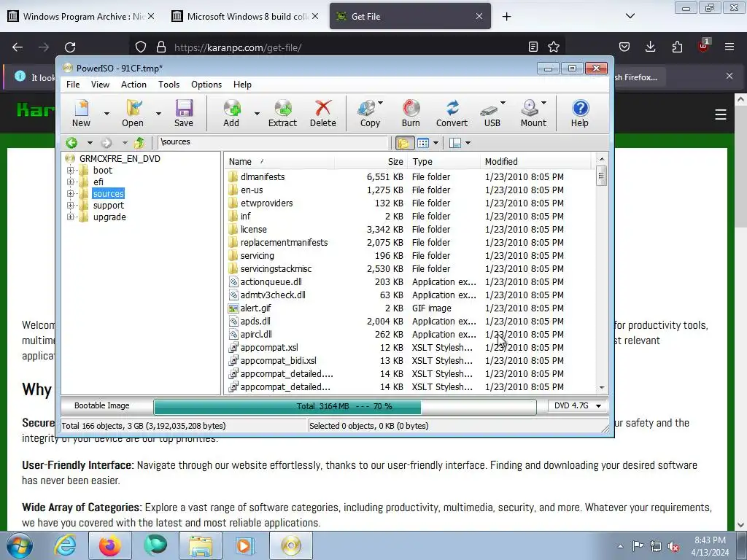
Task: Click the file list vertical scrollbar thumb
Action: pyautogui.click(x=601, y=176)
